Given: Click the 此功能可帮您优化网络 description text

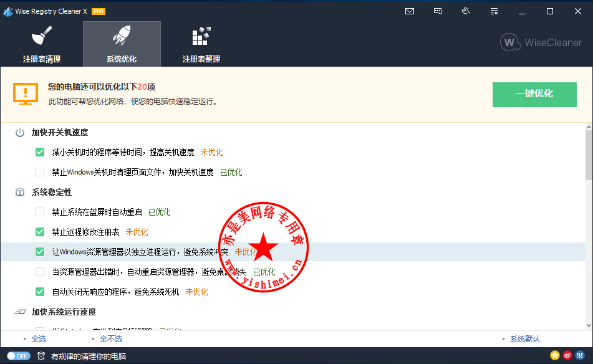Looking at the screenshot, I should [x=133, y=102].
